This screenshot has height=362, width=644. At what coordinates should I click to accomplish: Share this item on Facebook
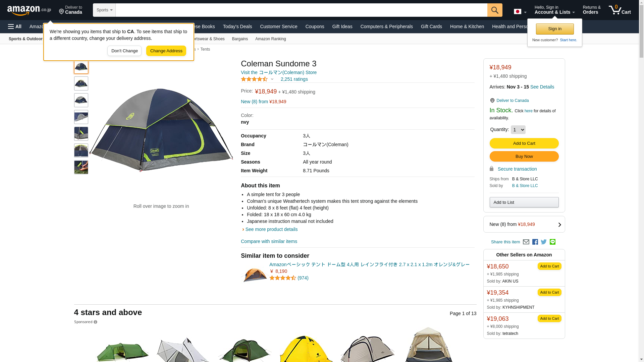point(535,242)
